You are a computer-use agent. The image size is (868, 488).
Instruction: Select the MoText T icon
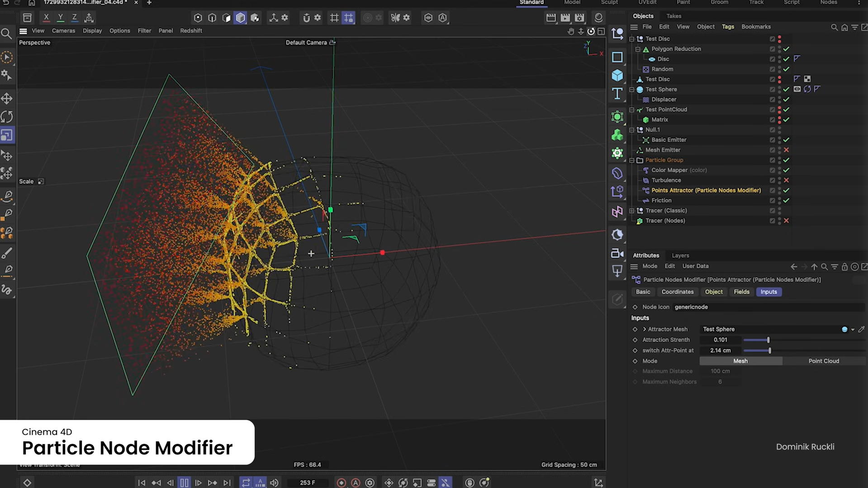(617, 94)
